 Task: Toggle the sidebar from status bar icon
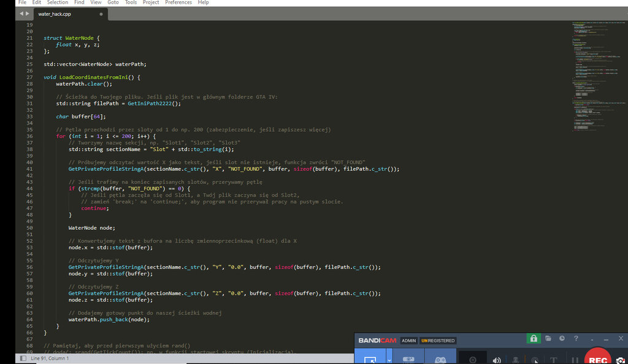click(x=23, y=358)
